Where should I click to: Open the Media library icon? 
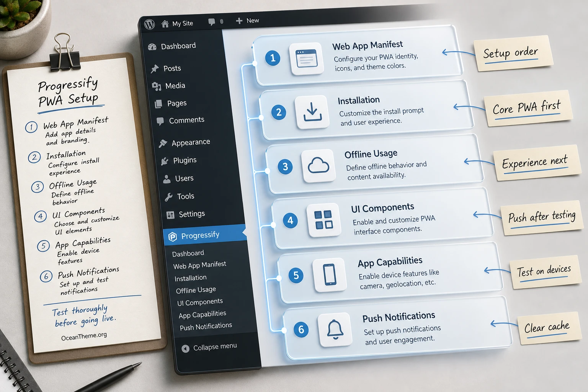point(156,87)
